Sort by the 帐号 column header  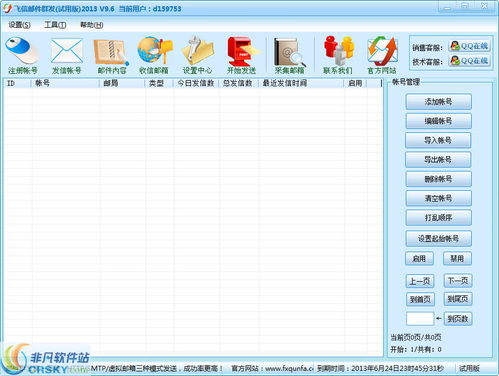(66, 83)
